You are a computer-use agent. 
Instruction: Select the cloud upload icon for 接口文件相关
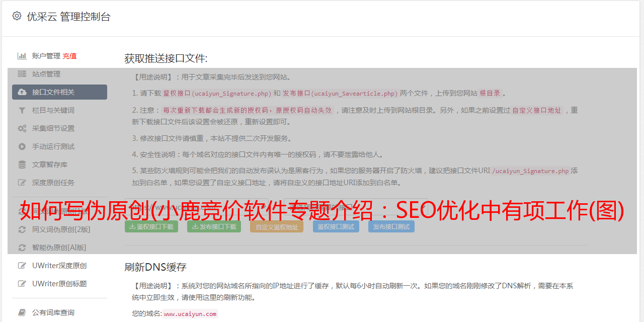click(x=22, y=92)
